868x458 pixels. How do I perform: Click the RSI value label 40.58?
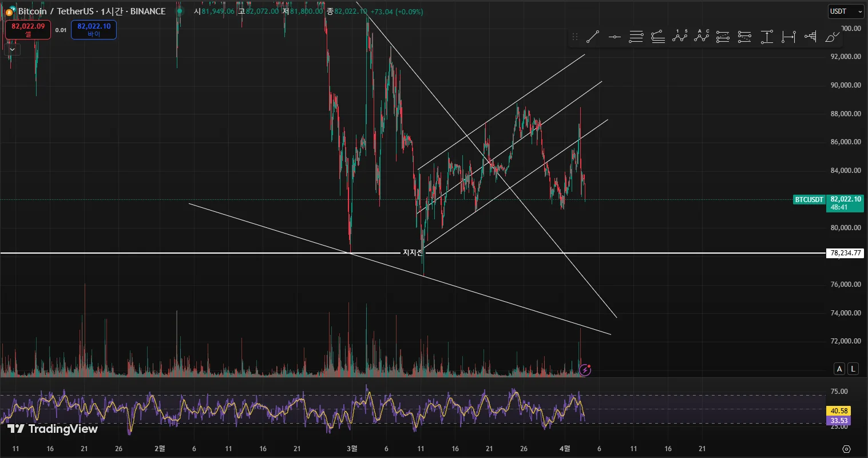[839, 410]
